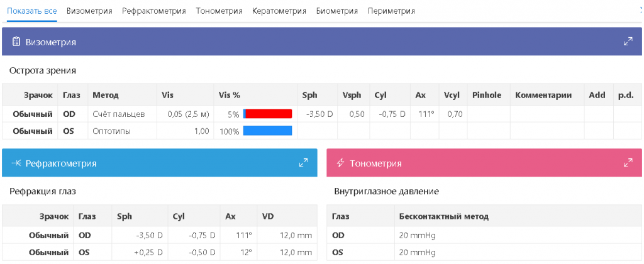Open the Визометрия tab
This screenshot has height=264, width=644.
tap(89, 11)
